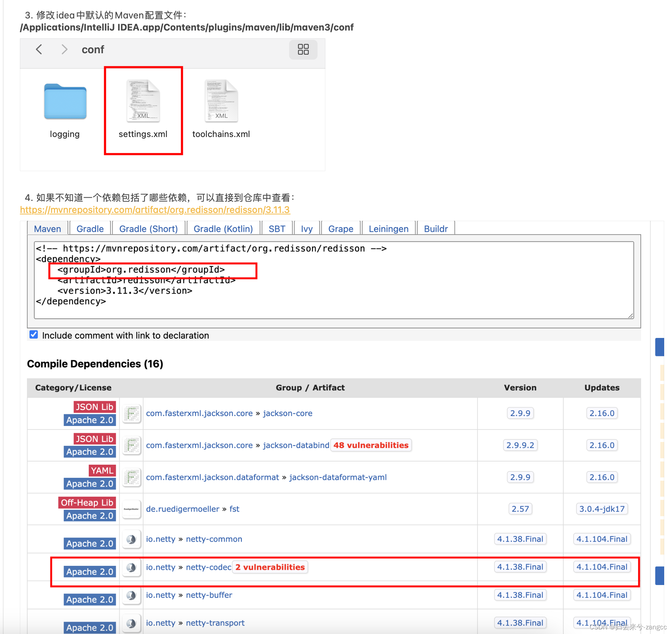Screen dimensions: 672x634
Task: Switch to the Ivy tab
Action: (307, 229)
